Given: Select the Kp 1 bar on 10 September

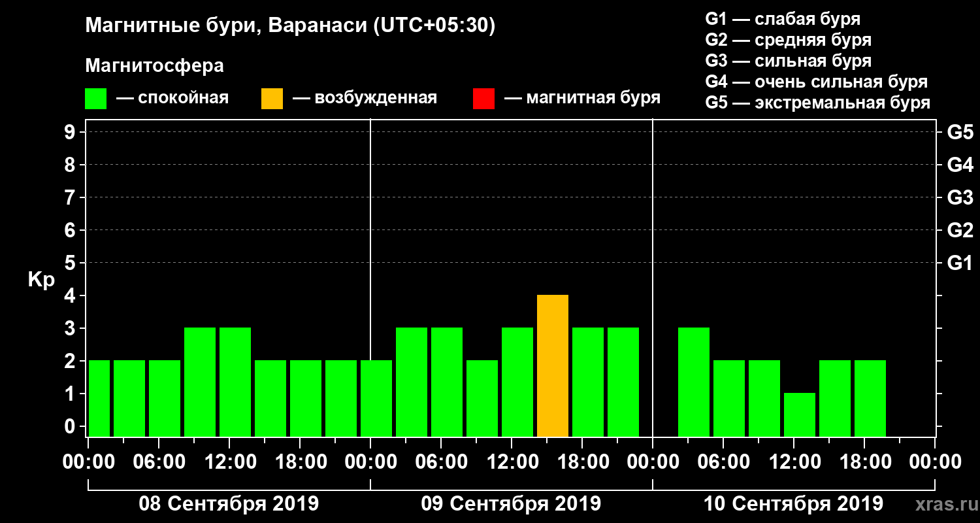Looking at the screenshot, I should (800, 415).
